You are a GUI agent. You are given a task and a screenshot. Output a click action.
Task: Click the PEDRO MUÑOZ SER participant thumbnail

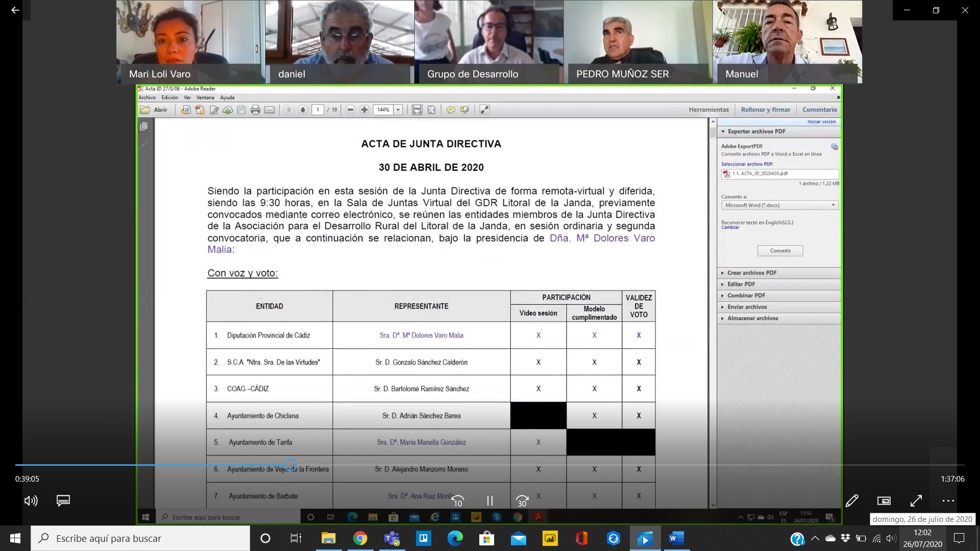638,42
